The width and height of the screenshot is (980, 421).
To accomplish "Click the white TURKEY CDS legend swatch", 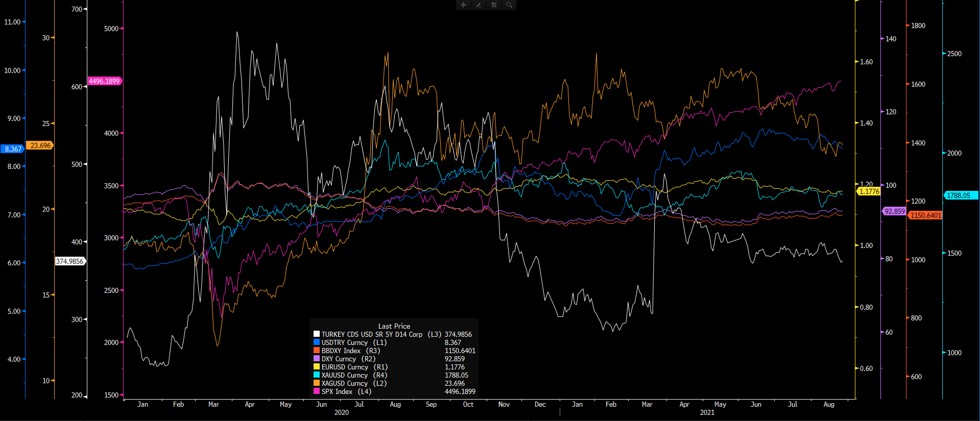I will [317, 334].
